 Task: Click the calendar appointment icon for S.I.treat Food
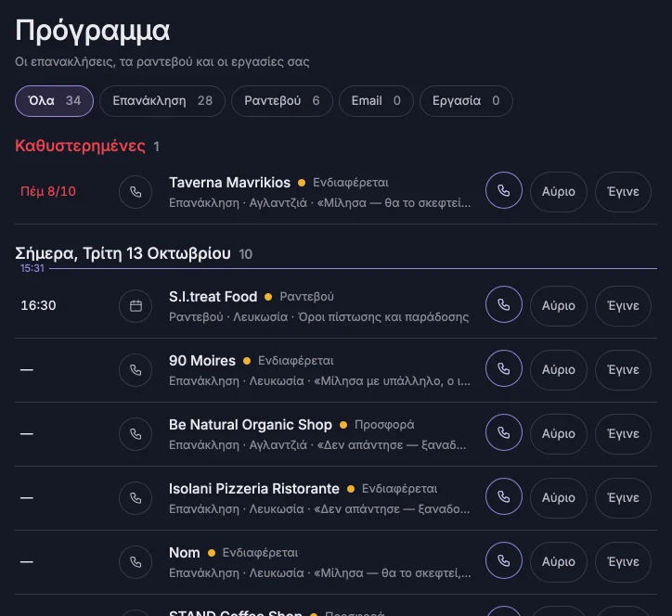click(x=136, y=306)
